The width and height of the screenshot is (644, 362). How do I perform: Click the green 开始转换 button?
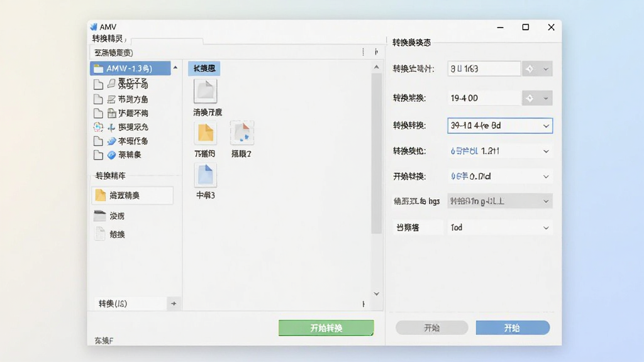[326, 328]
